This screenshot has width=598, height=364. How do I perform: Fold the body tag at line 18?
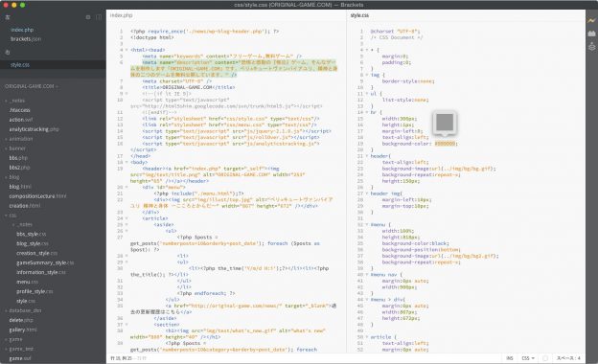pos(126,163)
